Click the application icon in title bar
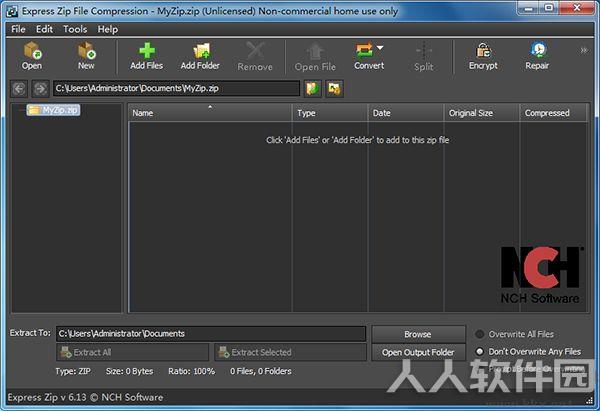Screen dimensions: 600x411 12,11
